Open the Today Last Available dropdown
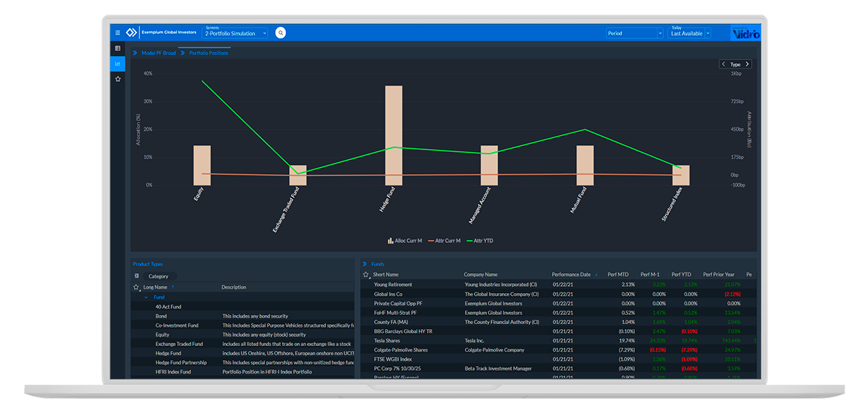 point(689,33)
